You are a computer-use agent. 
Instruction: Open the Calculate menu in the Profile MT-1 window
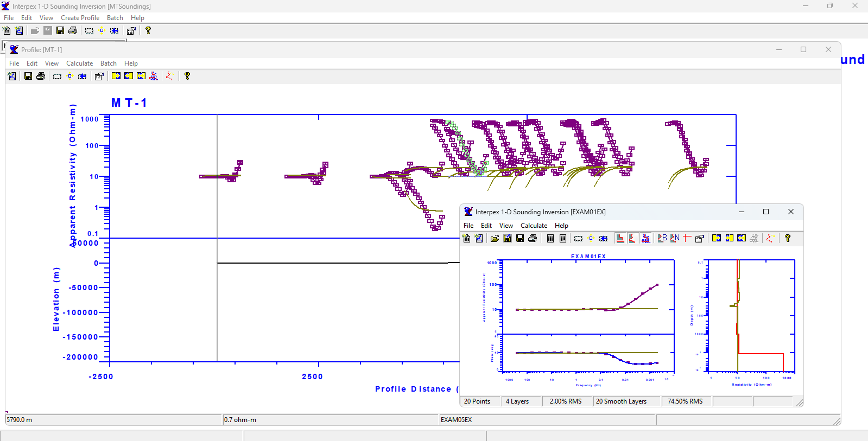tap(79, 63)
